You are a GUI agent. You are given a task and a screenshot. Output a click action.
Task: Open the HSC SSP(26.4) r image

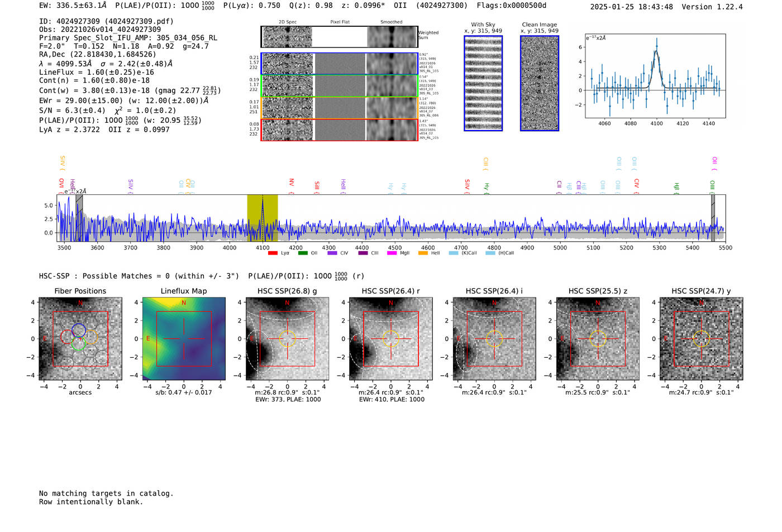coord(391,339)
